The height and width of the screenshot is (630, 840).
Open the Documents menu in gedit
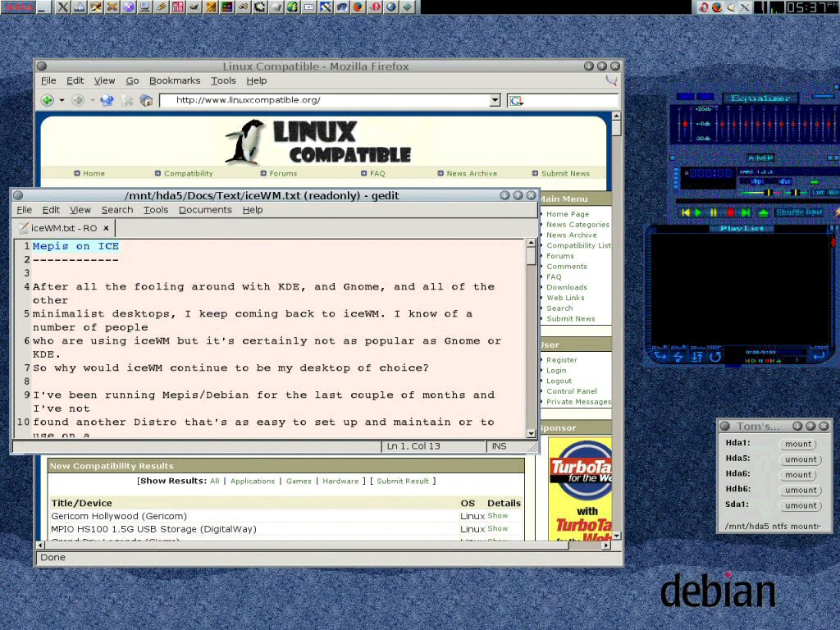205,210
